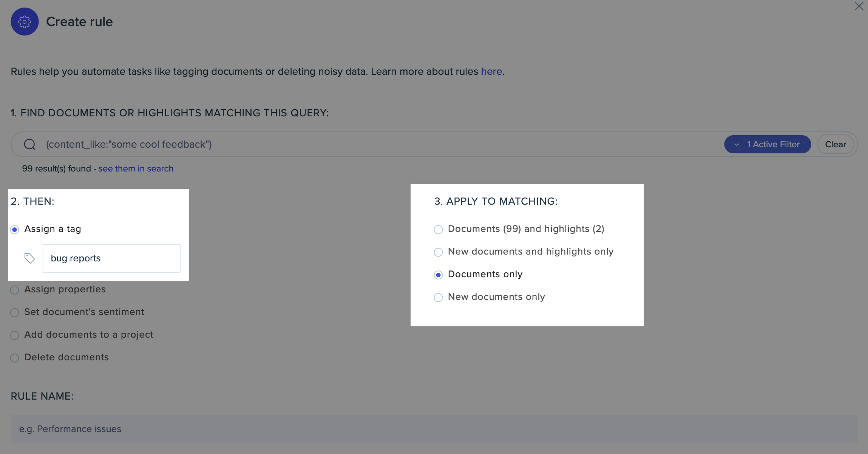Clear the search query
The width and height of the screenshot is (868, 454).
836,144
